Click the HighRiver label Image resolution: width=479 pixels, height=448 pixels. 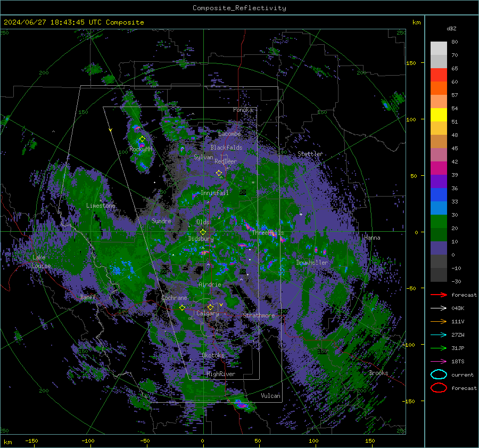[221, 374]
